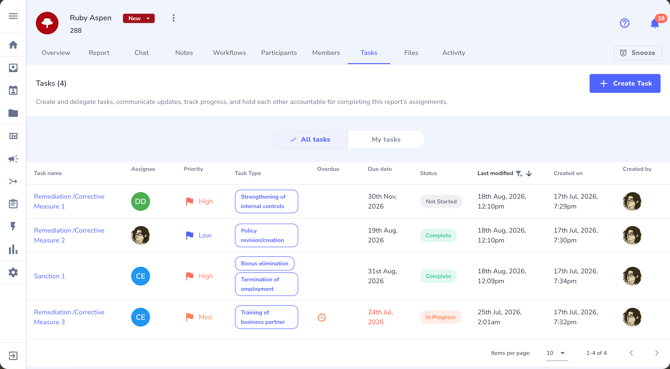Click Policy revision/creation tag
670x369 pixels.
pos(266,235)
